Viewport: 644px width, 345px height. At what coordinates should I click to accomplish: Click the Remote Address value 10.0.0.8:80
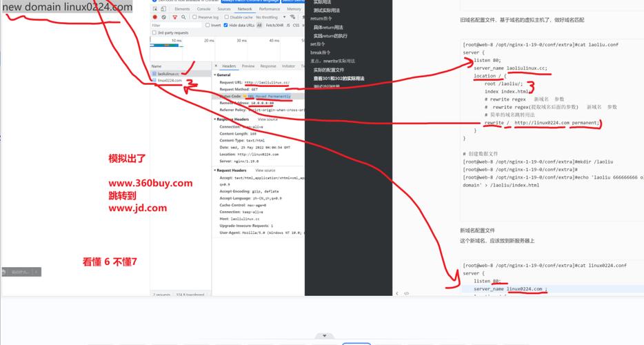click(x=263, y=103)
